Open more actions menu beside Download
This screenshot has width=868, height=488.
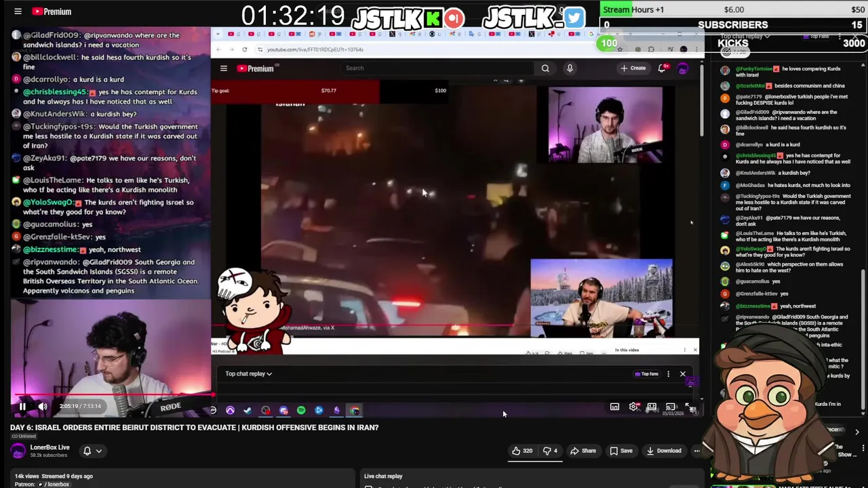[696, 451]
